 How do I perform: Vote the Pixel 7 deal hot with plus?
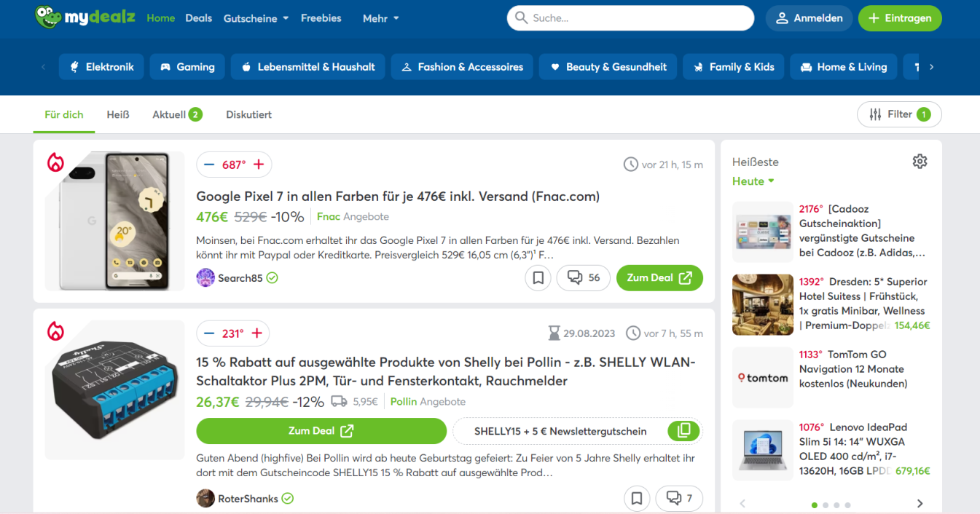(259, 165)
